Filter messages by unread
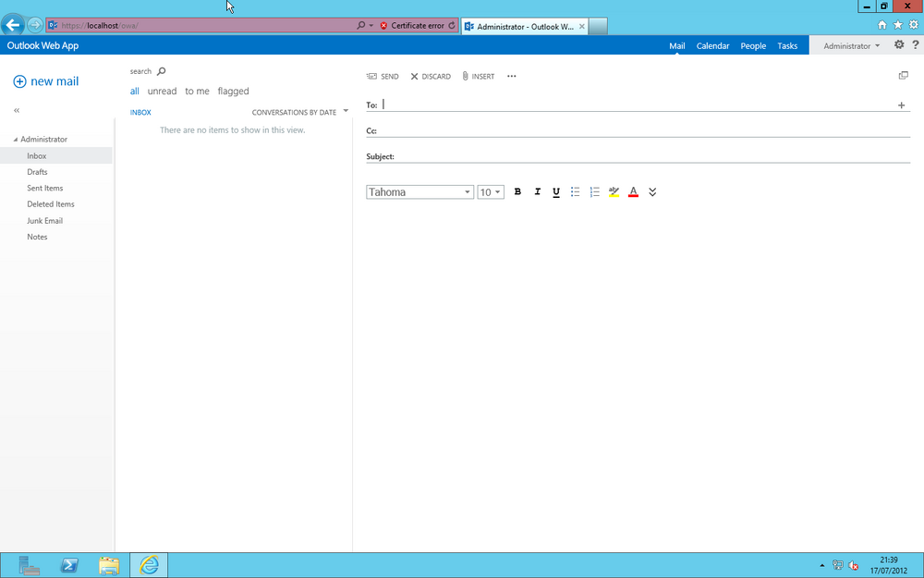The width and height of the screenshot is (924, 578). (x=162, y=91)
